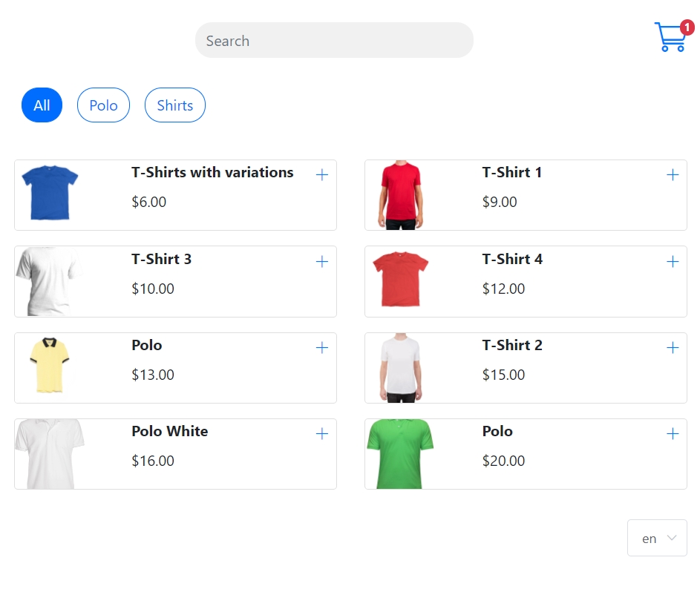Filter products by Polo category

[x=103, y=105]
